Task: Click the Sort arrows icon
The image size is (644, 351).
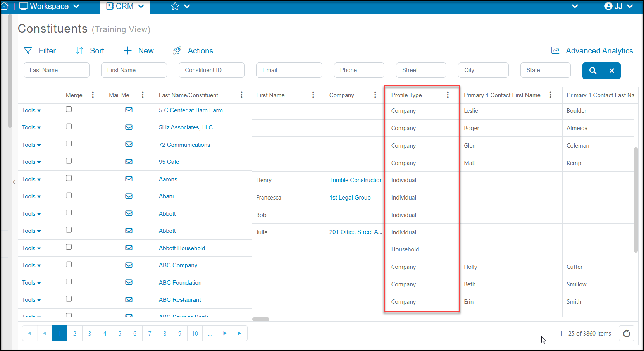Action: point(79,51)
